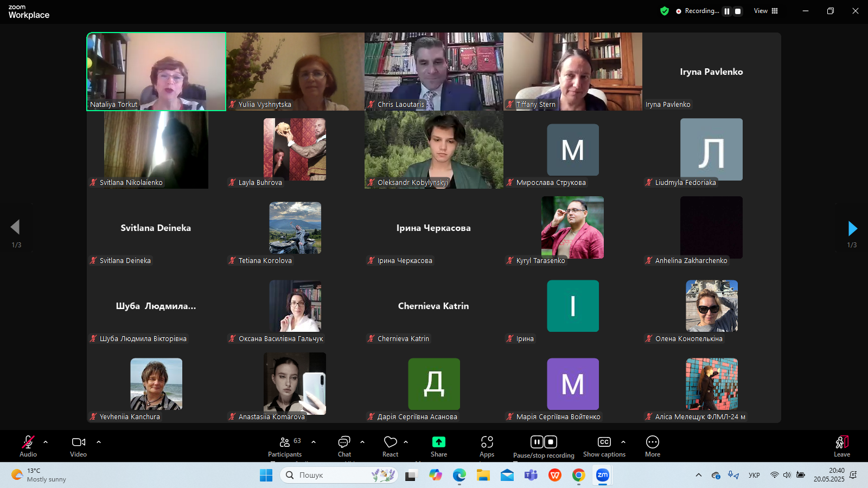Toggle the camera with Video button
This screenshot has height=488, width=868.
pyautogui.click(x=79, y=446)
